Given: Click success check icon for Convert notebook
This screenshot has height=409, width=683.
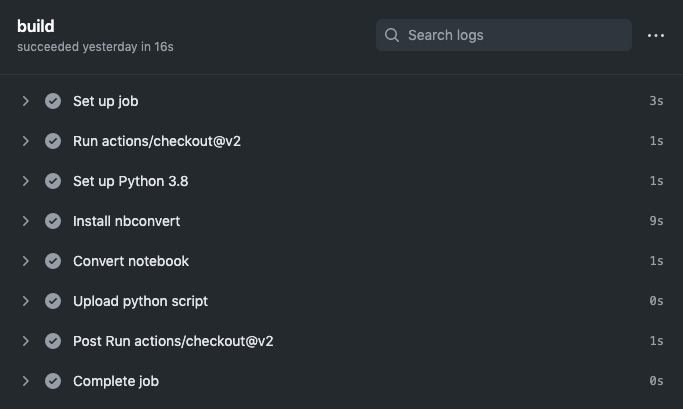Looking at the screenshot, I should pos(53,261).
